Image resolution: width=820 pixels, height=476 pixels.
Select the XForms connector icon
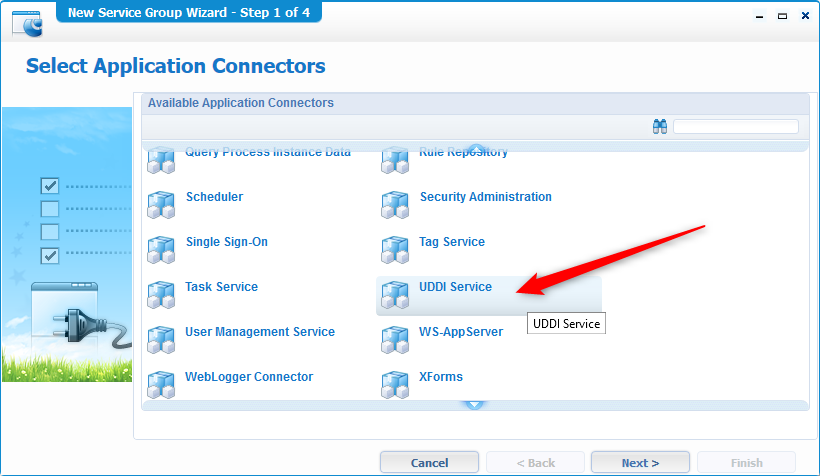395,385
